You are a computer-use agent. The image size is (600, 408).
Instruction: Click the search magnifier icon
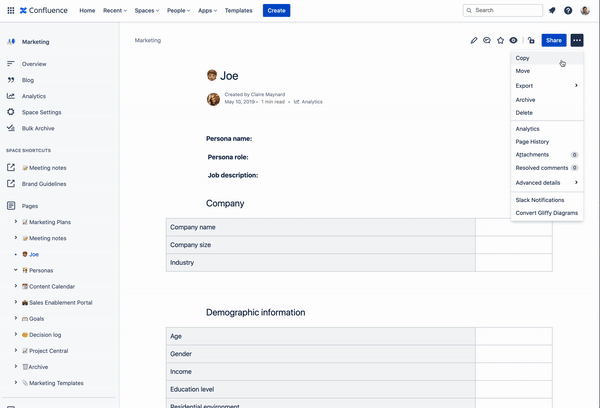469,10
